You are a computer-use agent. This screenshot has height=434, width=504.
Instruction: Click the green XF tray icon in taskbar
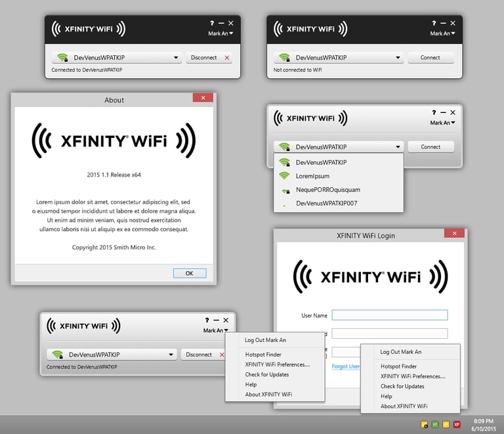435,425
